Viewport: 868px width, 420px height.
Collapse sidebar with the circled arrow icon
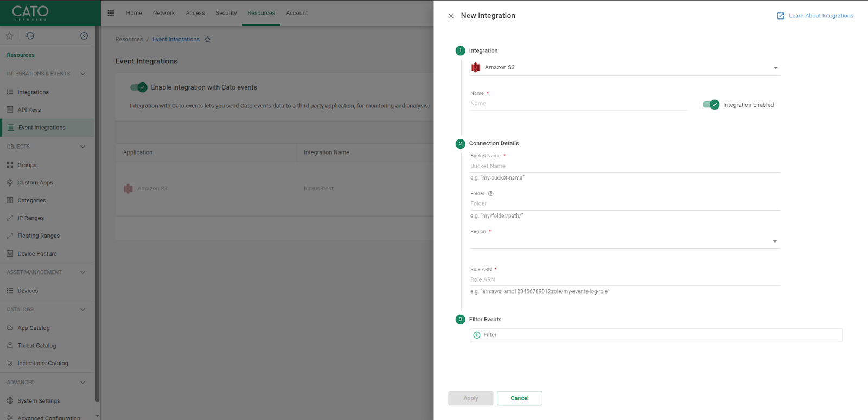tap(84, 36)
